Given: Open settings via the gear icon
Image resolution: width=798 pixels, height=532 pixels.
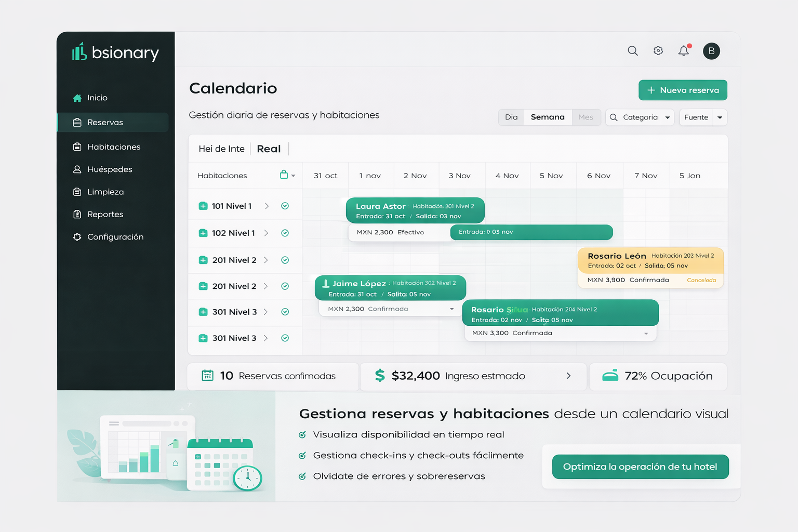Looking at the screenshot, I should point(658,51).
